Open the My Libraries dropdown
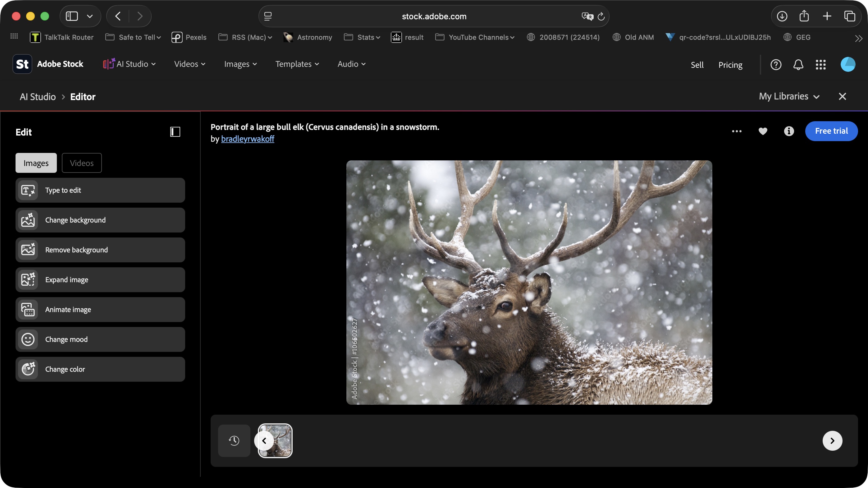The image size is (868, 488). click(x=789, y=97)
